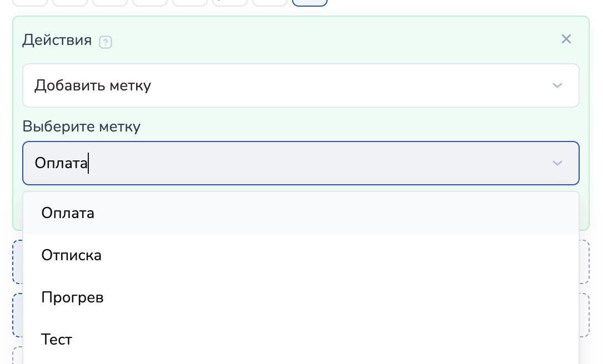Click the lower gray dashed block's right edge
Screen dimensions: 603x364
pyautogui.click(x=584, y=315)
